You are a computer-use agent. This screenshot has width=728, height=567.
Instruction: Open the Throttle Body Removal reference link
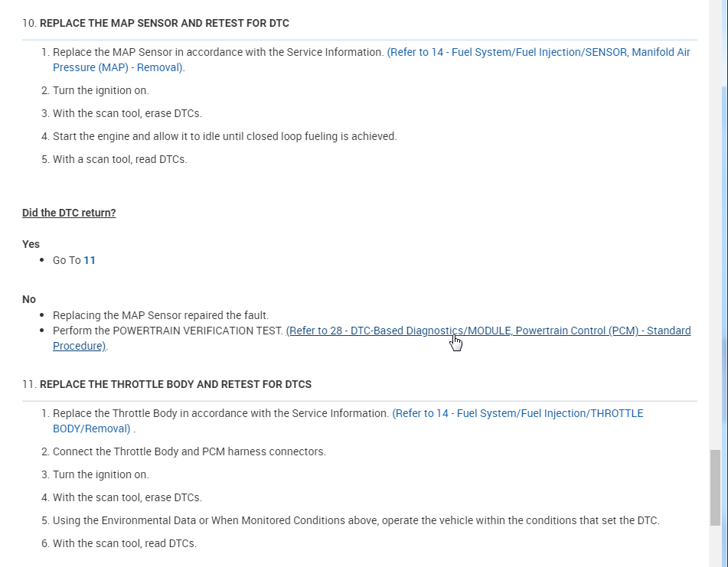(x=517, y=414)
